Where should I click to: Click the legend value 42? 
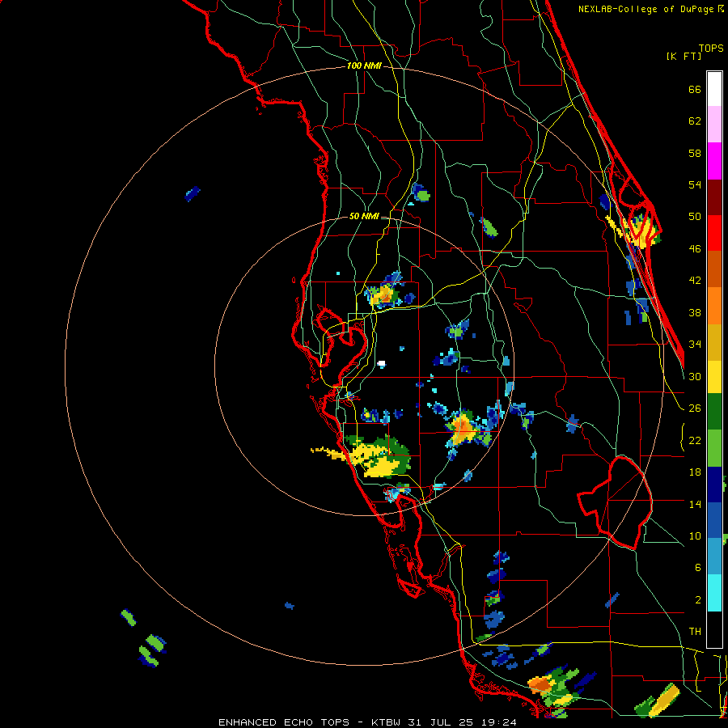tap(695, 281)
